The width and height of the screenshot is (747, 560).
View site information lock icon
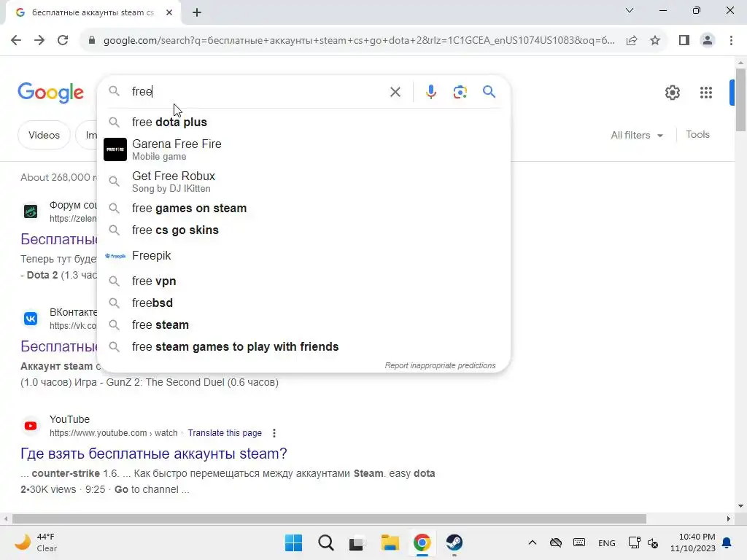pos(92,40)
